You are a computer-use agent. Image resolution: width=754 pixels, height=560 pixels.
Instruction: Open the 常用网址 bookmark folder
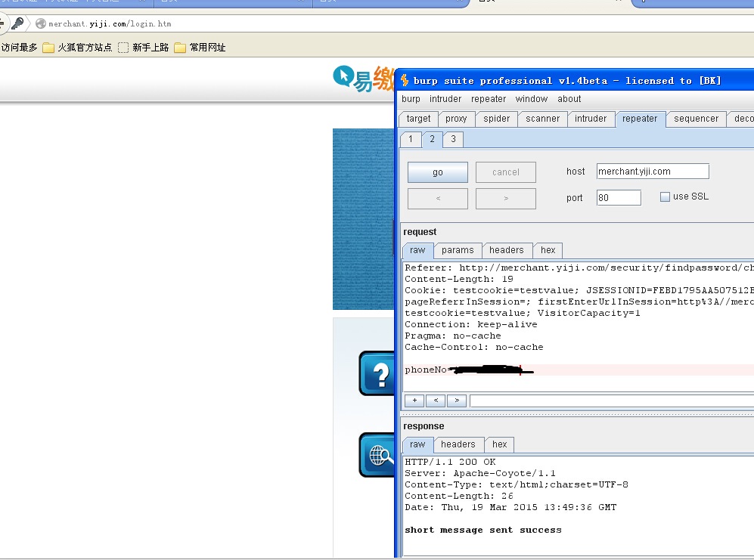click(x=200, y=48)
